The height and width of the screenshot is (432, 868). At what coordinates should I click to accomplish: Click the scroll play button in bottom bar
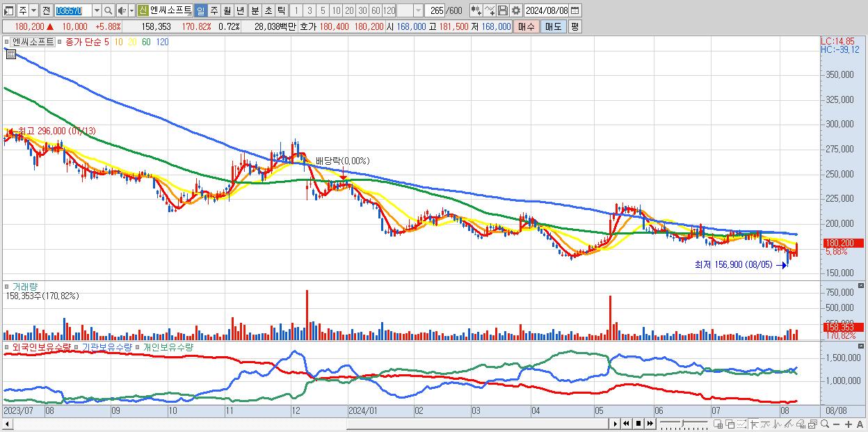tap(615, 424)
